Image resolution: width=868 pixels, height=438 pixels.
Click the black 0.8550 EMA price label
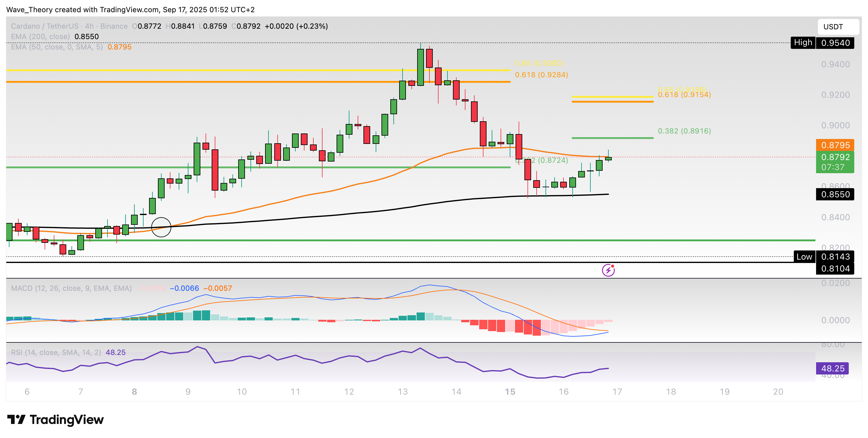(836, 194)
